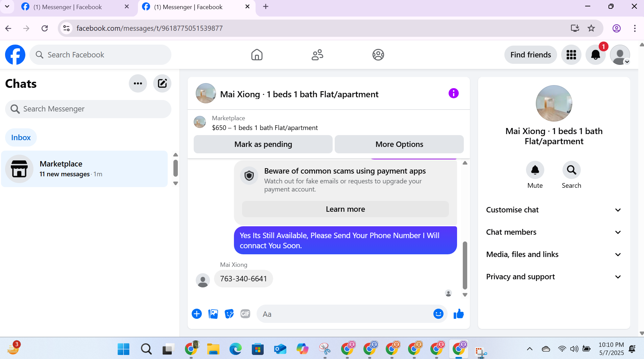The image size is (644, 359).
Task: Open Facebook home via logo
Action: [x=15, y=55]
